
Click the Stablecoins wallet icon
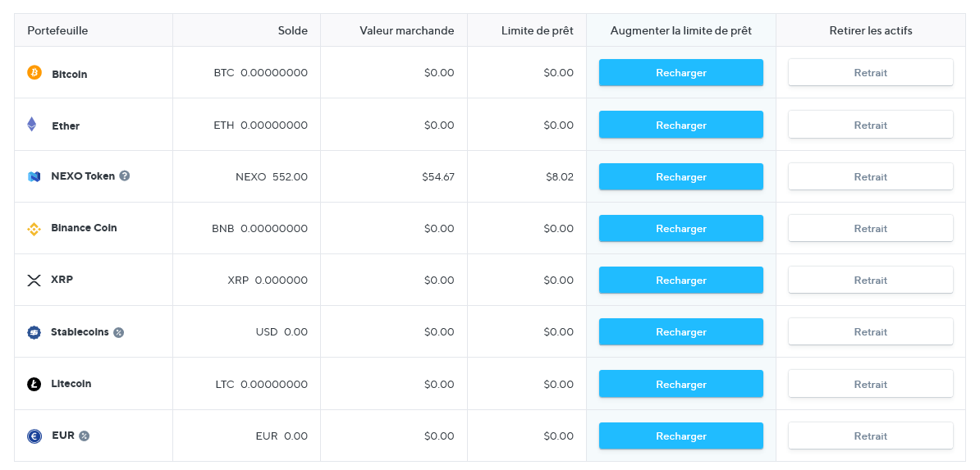34,332
